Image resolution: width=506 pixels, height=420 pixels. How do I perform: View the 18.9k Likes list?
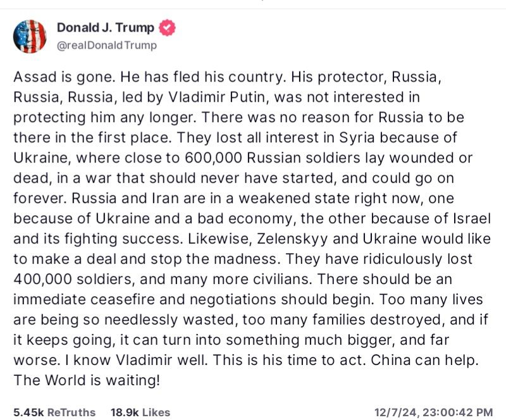pos(140,412)
